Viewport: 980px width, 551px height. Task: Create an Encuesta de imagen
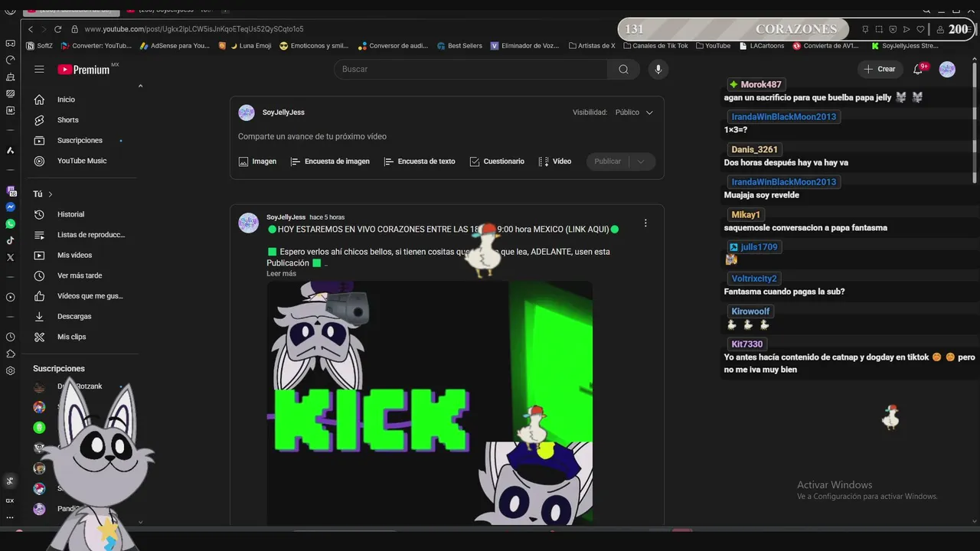330,161
